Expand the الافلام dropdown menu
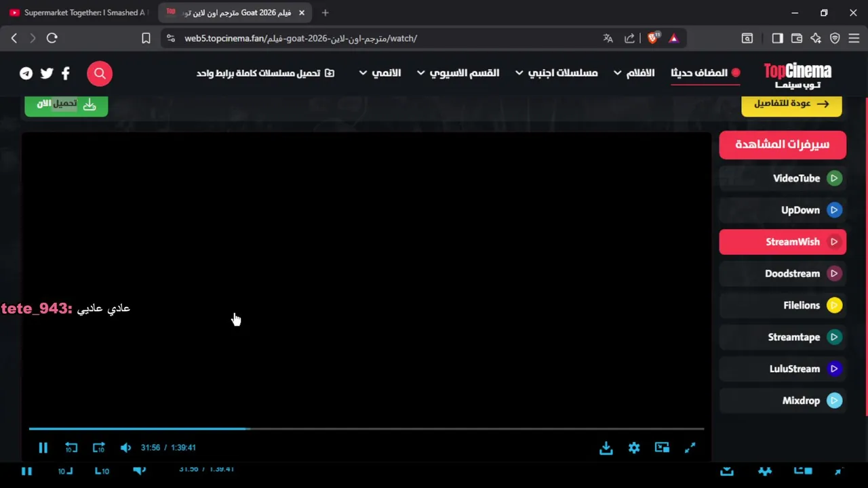The image size is (868, 488). [635, 73]
